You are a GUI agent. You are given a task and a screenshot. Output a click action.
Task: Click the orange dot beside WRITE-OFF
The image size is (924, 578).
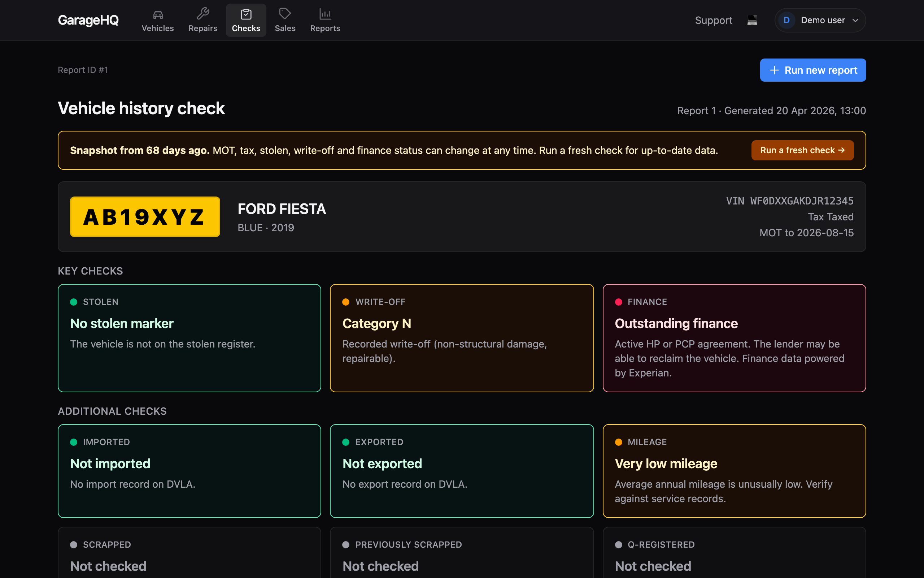(346, 302)
